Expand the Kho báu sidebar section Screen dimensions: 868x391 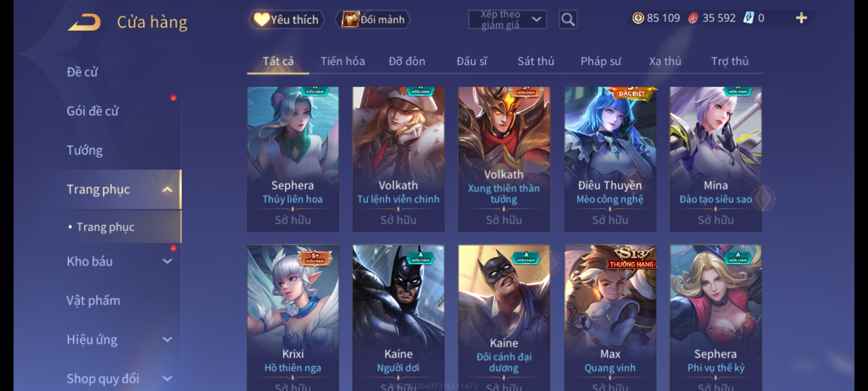[167, 261]
